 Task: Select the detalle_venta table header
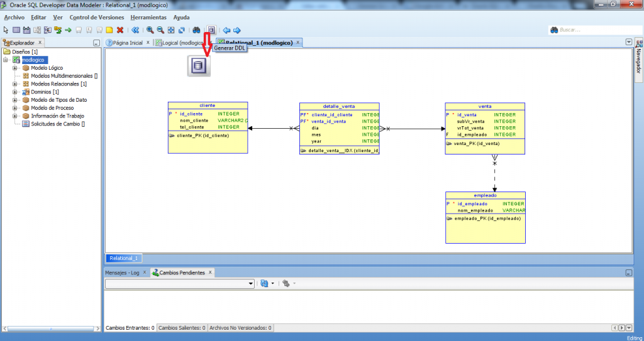pos(339,106)
